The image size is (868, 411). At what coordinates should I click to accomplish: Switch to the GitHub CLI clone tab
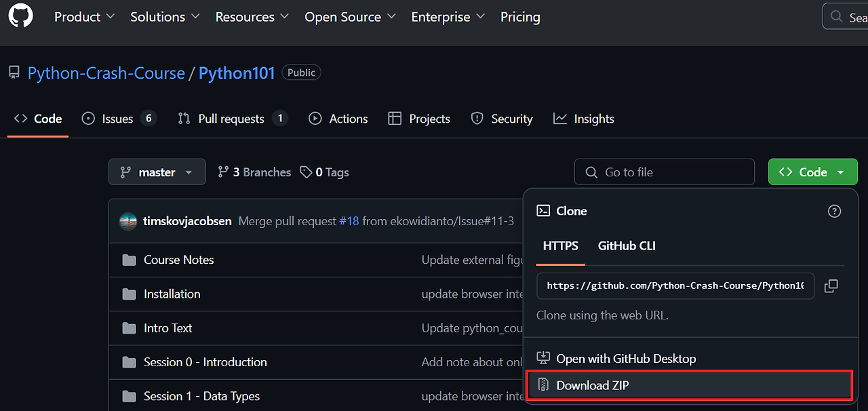point(627,246)
